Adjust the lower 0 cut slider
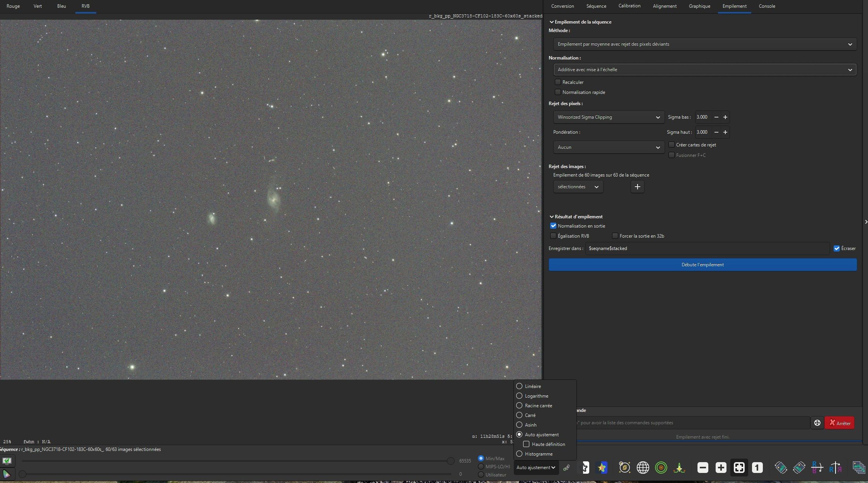 (x=22, y=474)
